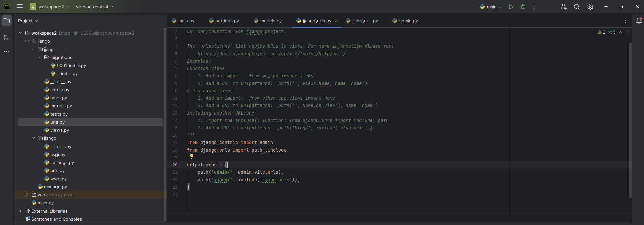644x225 pixels.
Task: Show the 2 warnings inspection
Action: [601, 32]
